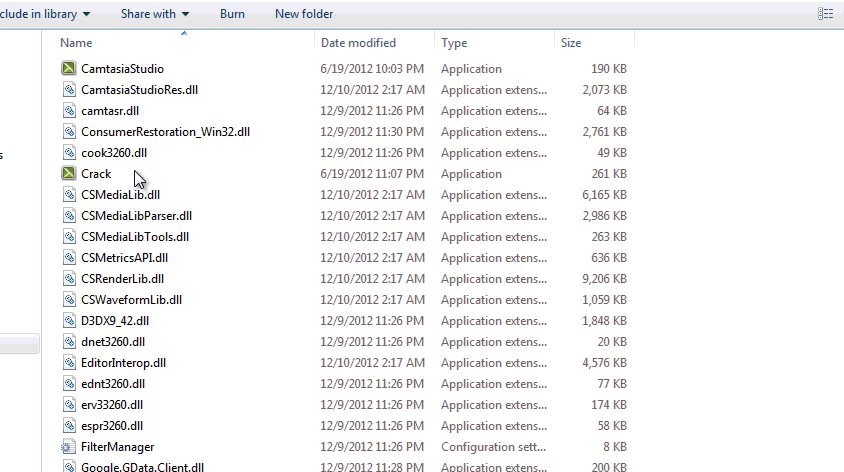Select the ConsumerRestoration_Win32.dll file icon
The height and width of the screenshot is (472, 844).
(69, 131)
